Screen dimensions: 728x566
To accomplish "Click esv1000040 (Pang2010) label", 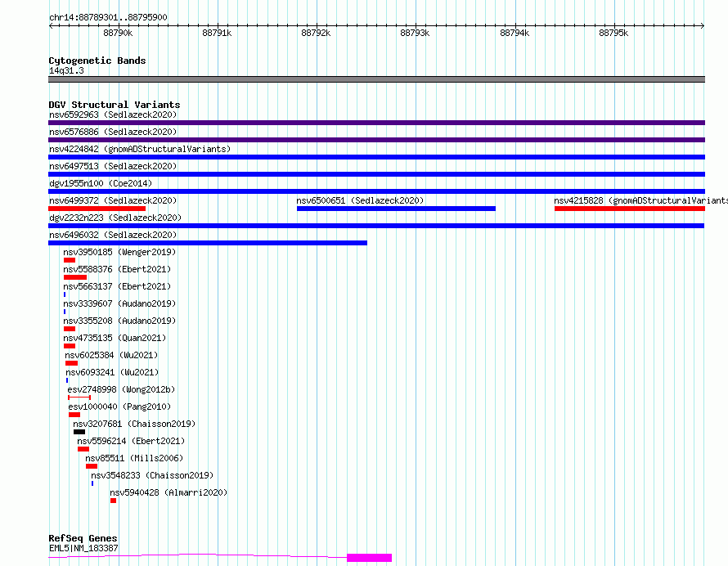I will (119, 407).
